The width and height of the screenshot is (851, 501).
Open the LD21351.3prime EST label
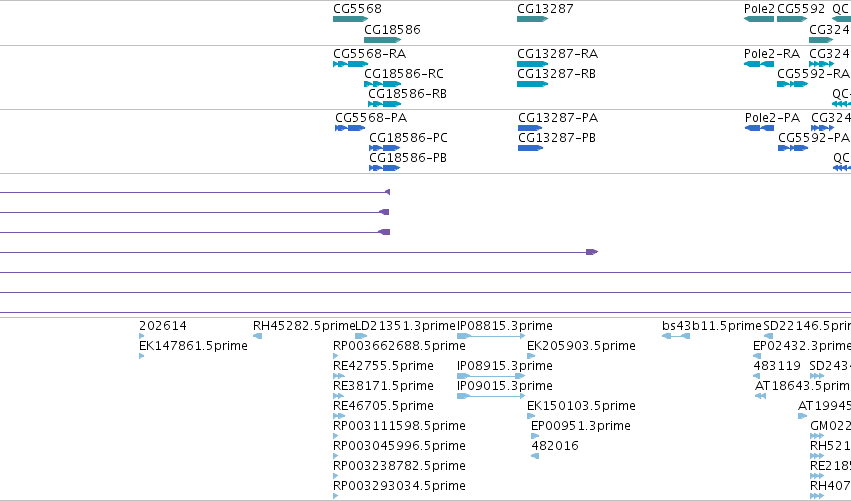(405, 326)
